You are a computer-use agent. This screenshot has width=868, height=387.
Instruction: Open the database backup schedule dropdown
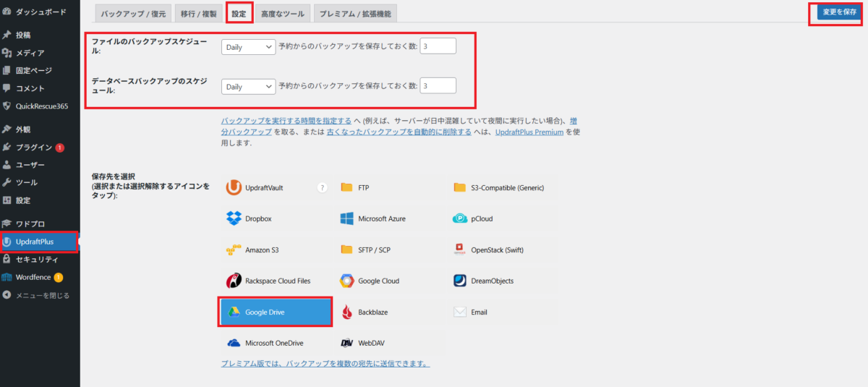pyautogui.click(x=248, y=86)
